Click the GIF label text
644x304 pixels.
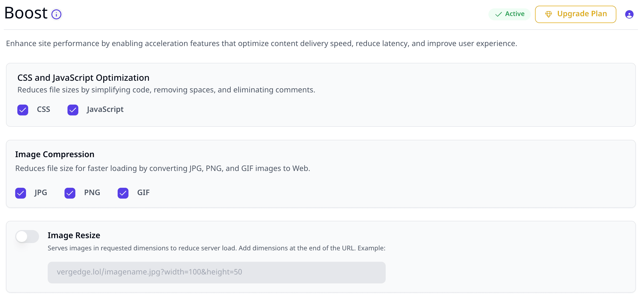[143, 193]
